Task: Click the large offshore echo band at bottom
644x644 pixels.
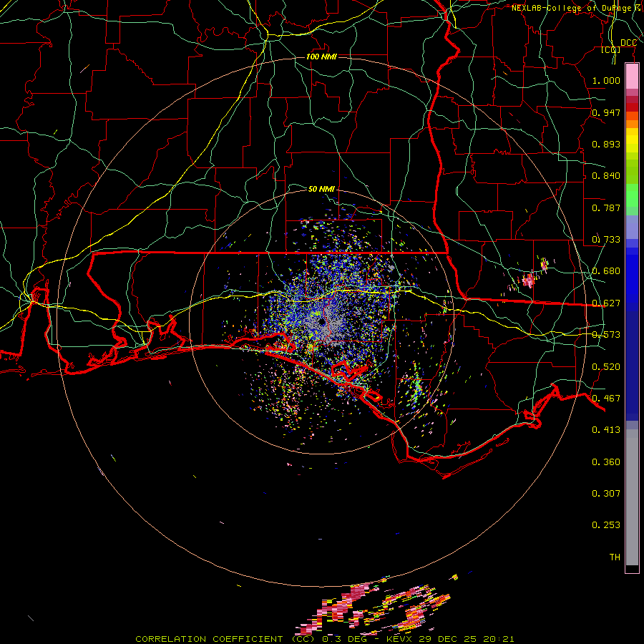Action: point(374,609)
